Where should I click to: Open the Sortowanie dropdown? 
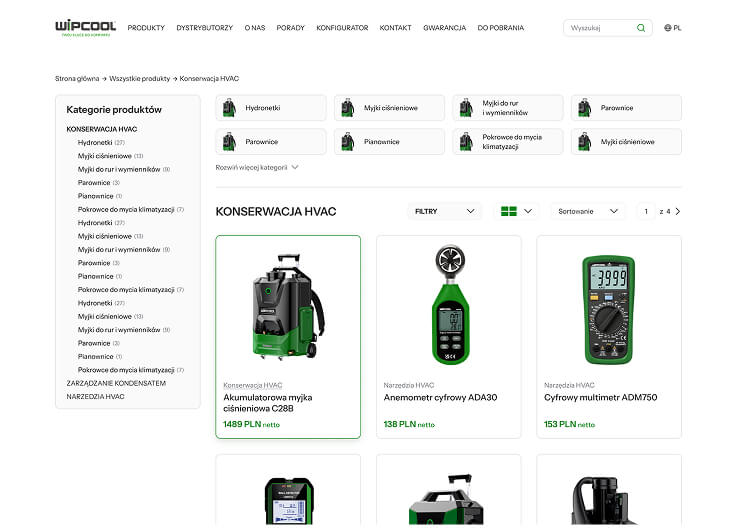click(x=588, y=211)
